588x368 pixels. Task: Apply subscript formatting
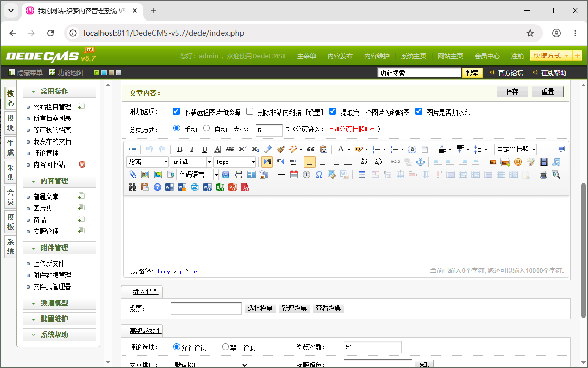click(255, 149)
